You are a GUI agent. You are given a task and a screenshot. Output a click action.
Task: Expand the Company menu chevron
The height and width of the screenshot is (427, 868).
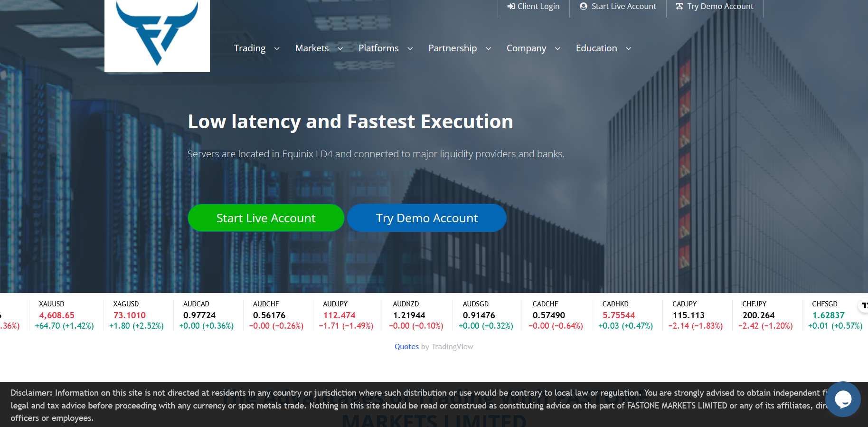(557, 48)
